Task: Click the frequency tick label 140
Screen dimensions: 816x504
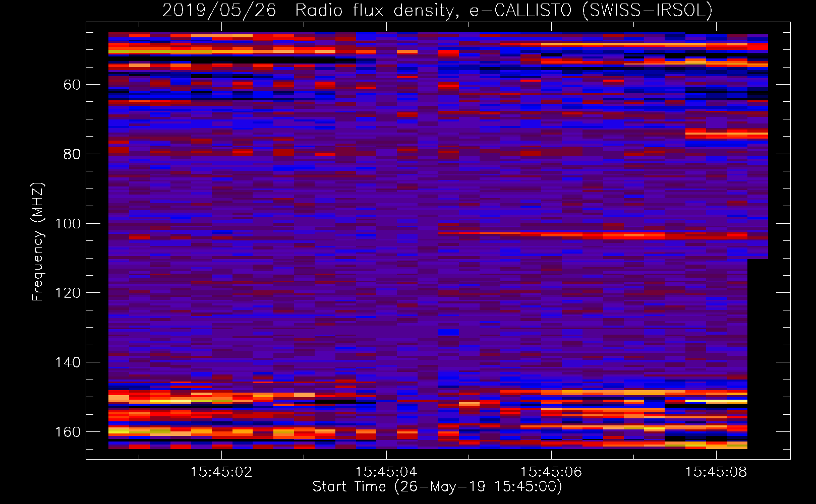Action: click(68, 363)
